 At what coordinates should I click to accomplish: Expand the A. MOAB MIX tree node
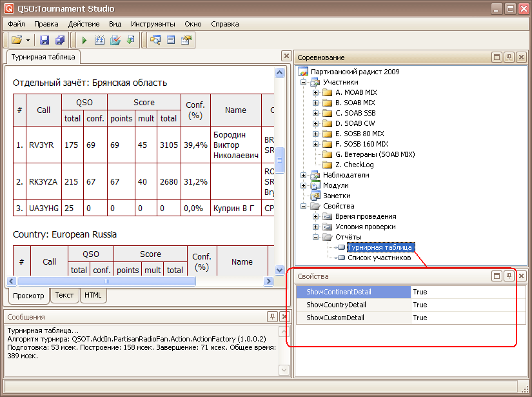[x=316, y=92]
